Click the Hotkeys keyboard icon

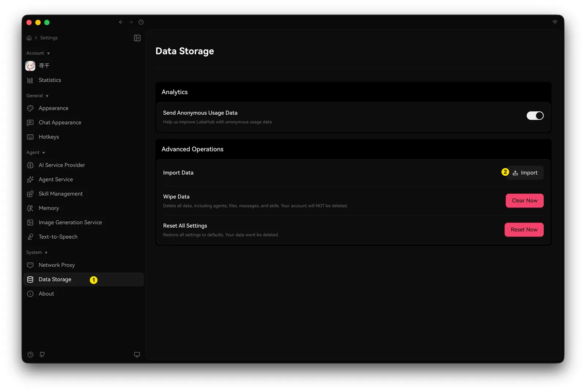30,137
